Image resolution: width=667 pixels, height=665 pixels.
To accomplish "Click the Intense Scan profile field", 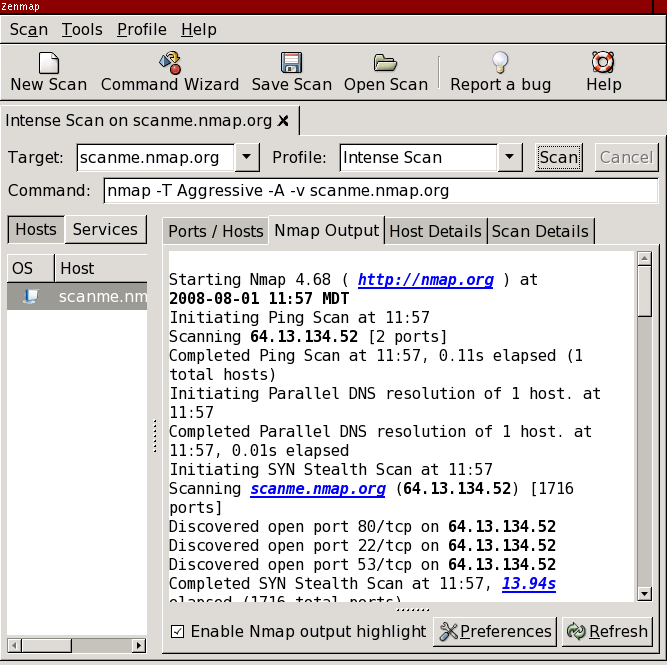I will pyautogui.click(x=418, y=157).
